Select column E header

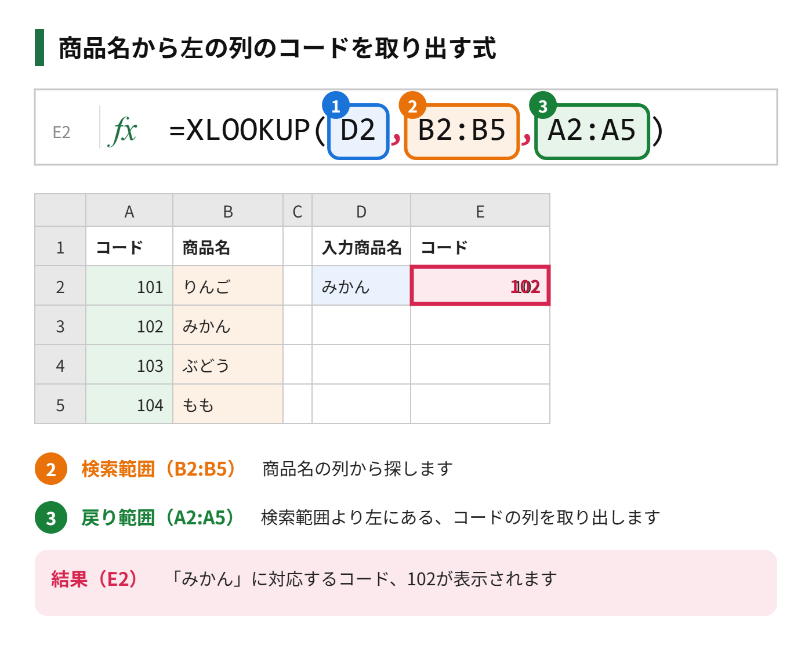tap(480, 211)
